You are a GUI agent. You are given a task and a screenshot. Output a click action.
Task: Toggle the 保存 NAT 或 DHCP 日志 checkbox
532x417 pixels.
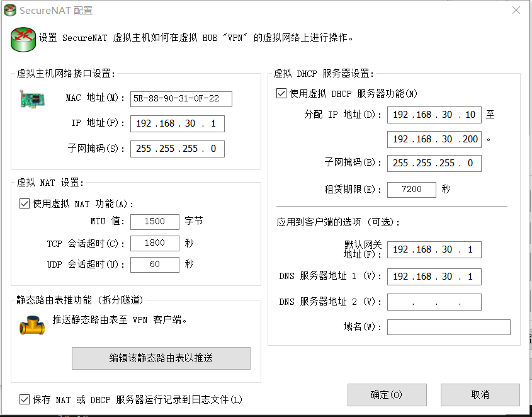pyautogui.click(x=25, y=399)
